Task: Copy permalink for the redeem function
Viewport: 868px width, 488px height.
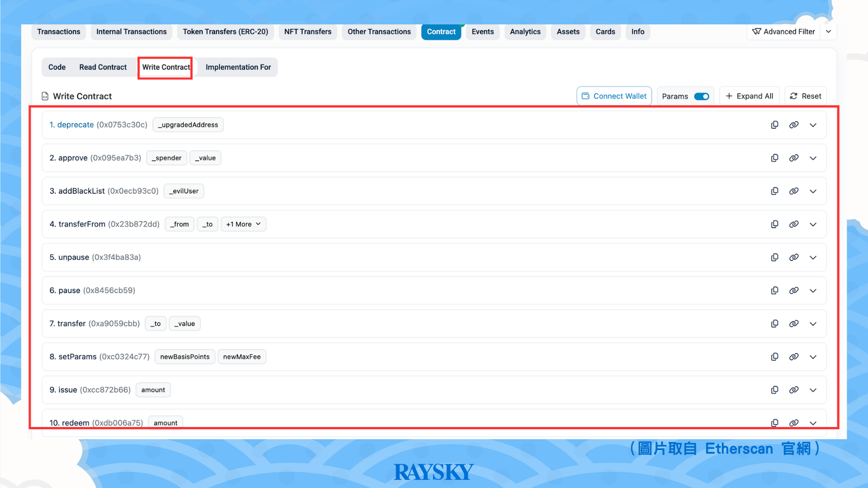Action: [x=794, y=423]
